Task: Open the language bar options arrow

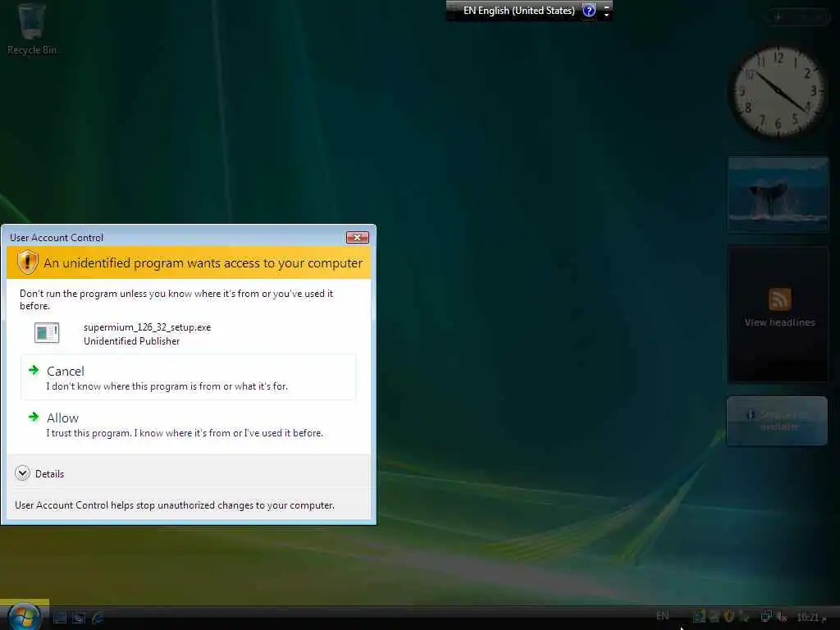Action: click(606, 15)
